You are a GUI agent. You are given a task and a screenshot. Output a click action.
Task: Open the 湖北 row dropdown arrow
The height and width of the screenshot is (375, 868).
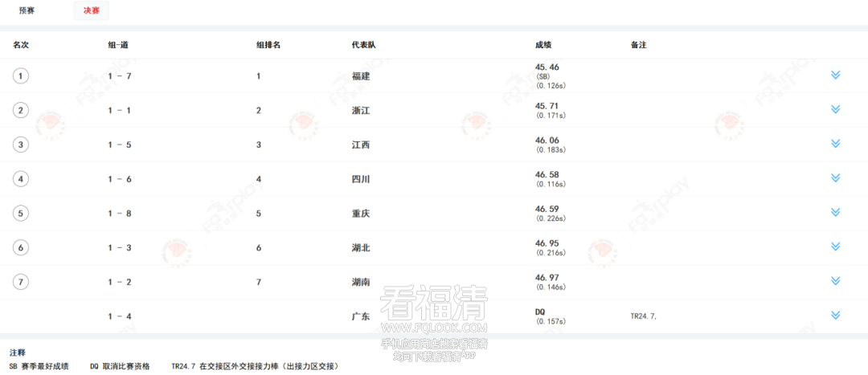coord(835,247)
